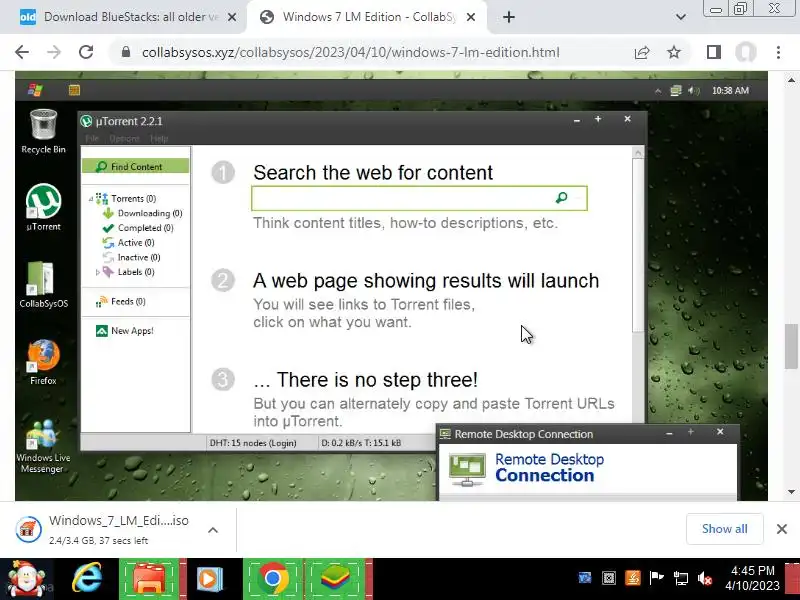Open BlueStacks from the taskbar

point(335,579)
